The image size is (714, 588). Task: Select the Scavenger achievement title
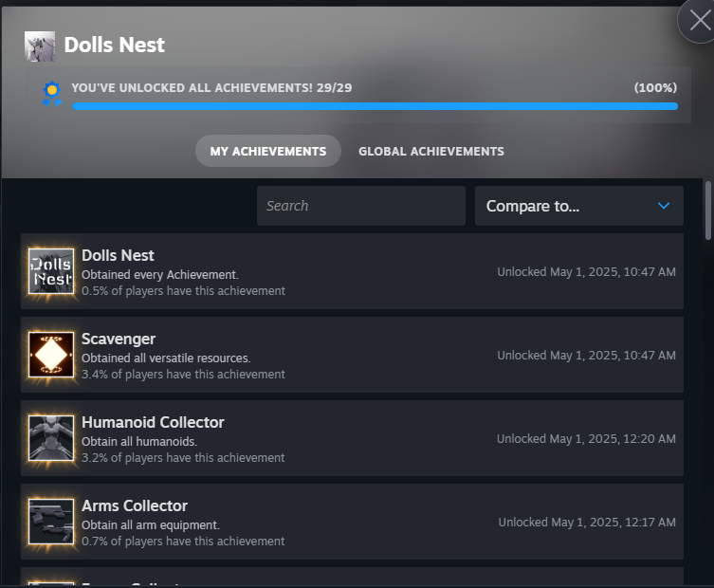click(x=119, y=339)
